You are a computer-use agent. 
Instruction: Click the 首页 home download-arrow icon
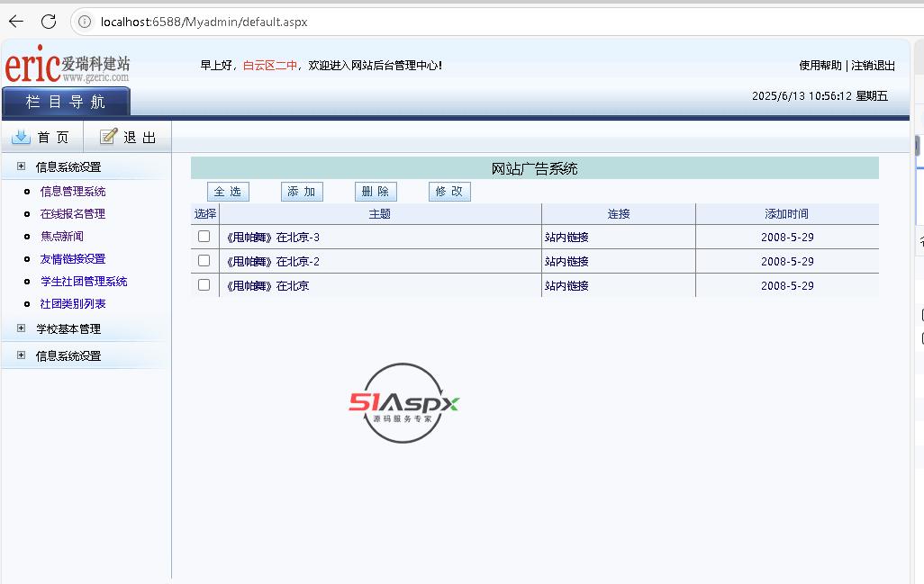pos(21,137)
